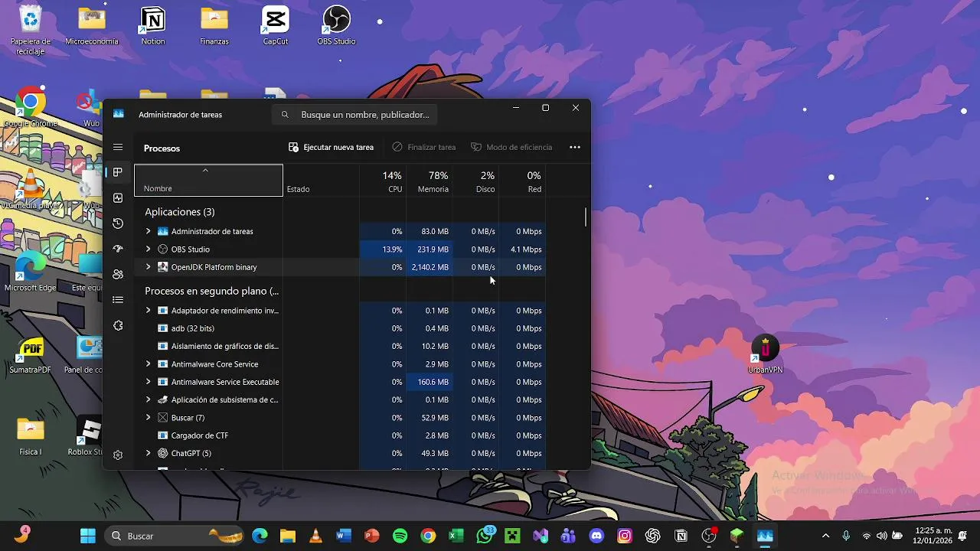Expand Antimalware Service Executable row

click(x=148, y=382)
